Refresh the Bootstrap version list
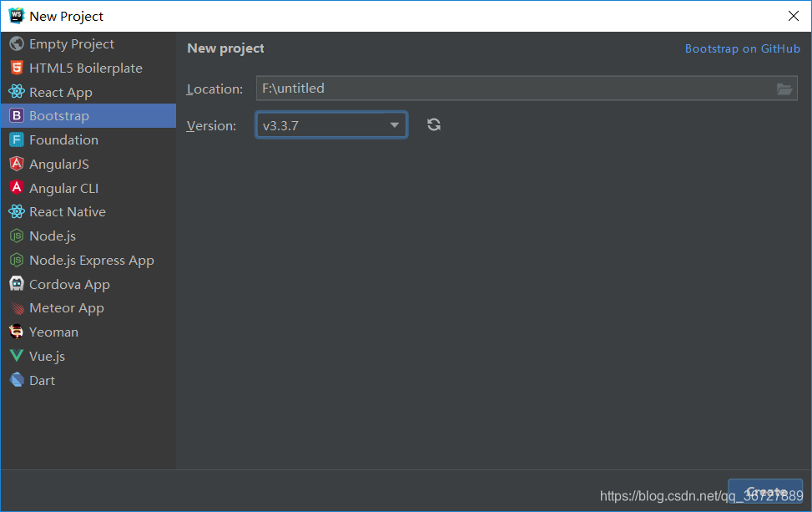The height and width of the screenshot is (512, 812). tap(434, 125)
